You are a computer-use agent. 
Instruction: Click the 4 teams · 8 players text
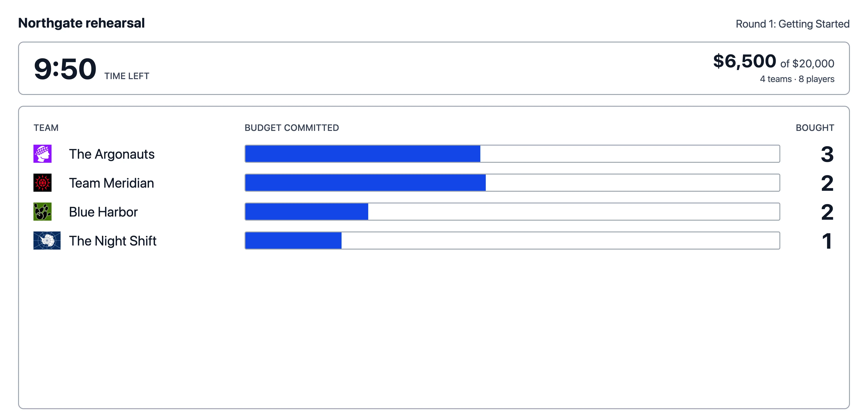click(797, 79)
